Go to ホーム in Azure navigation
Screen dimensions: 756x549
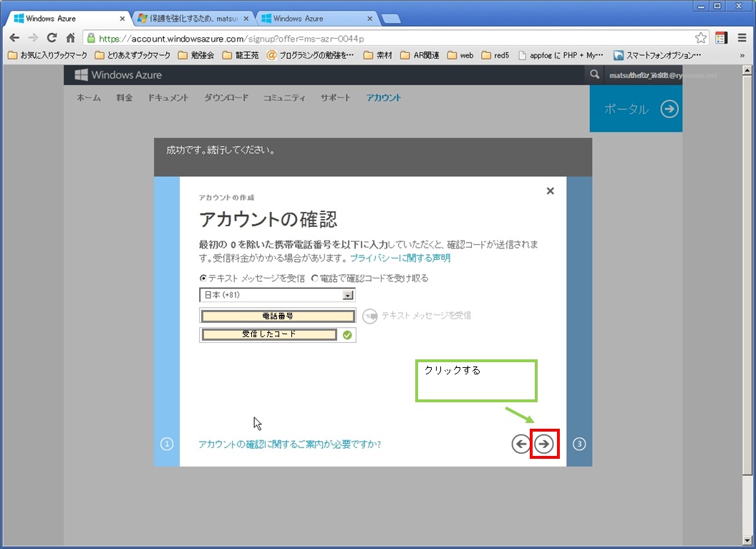click(89, 98)
